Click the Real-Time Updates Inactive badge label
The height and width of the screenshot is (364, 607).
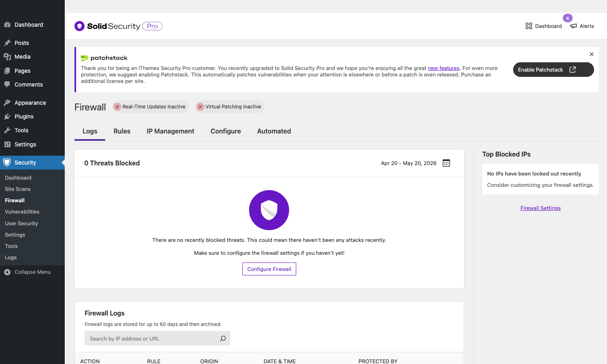154,107
